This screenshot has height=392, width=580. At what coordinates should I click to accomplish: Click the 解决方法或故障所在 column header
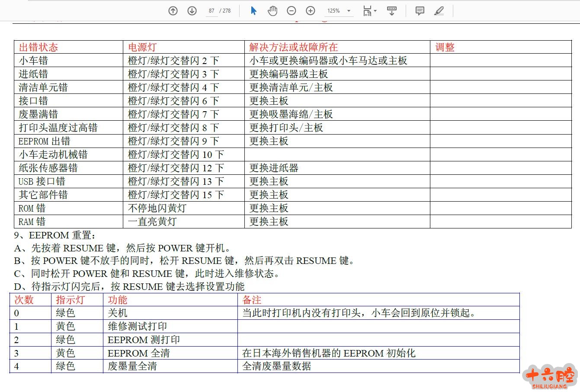293,48
